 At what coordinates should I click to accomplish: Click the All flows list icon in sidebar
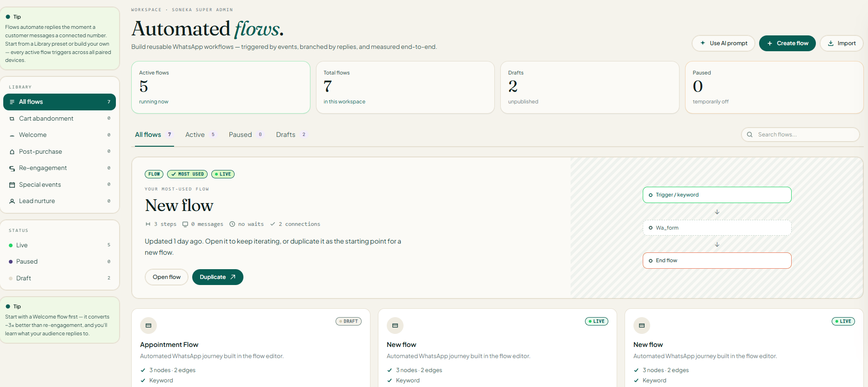click(12, 102)
